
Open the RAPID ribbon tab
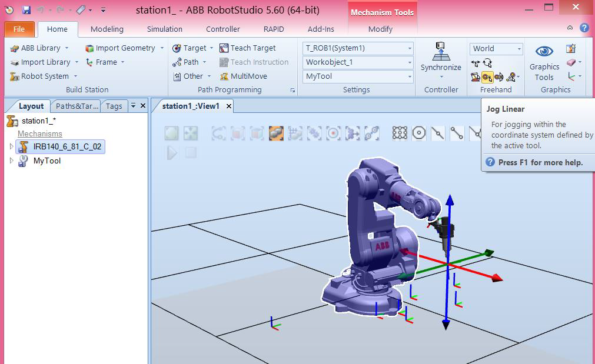pyautogui.click(x=273, y=29)
